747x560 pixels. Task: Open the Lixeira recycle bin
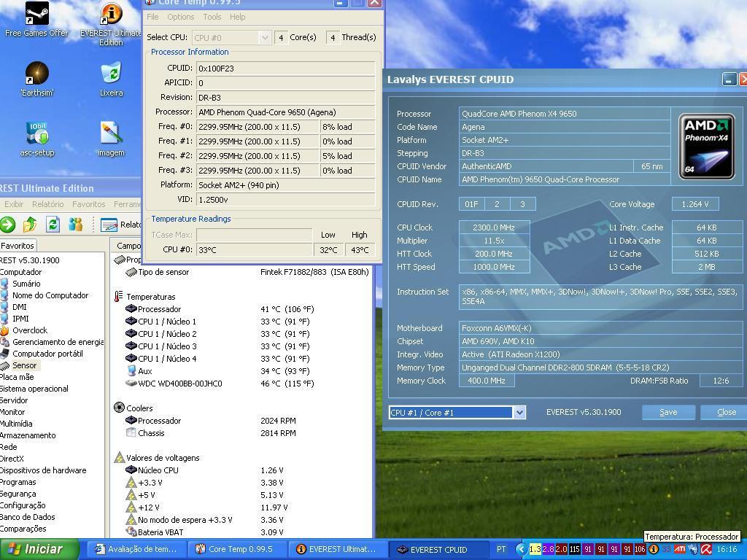(111, 79)
